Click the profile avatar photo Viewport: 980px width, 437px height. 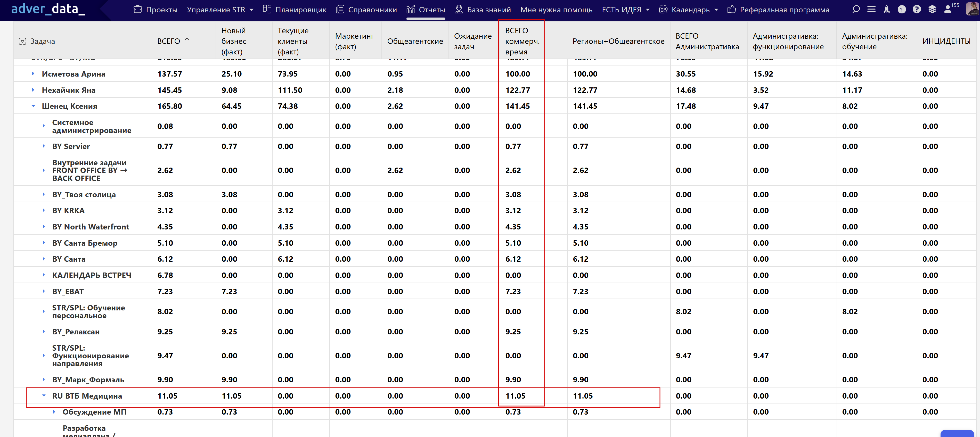pyautogui.click(x=972, y=9)
